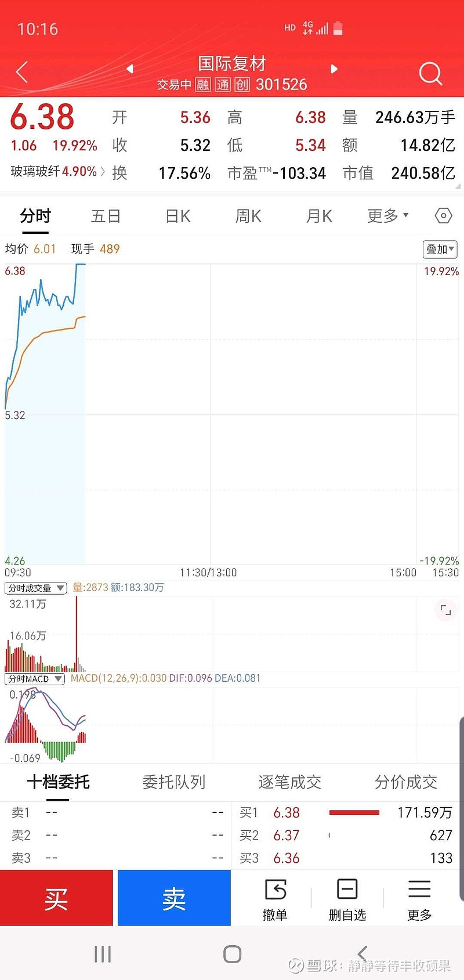The width and height of the screenshot is (464, 980).
Task: Open the search magnifier icon
Action: tap(430, 73)
